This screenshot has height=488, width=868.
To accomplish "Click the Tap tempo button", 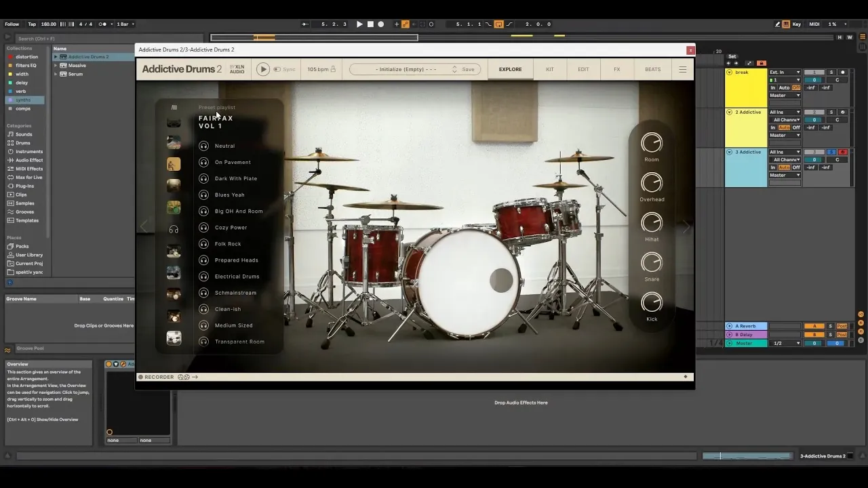I will pyautogui.click(x=32, y=24).
